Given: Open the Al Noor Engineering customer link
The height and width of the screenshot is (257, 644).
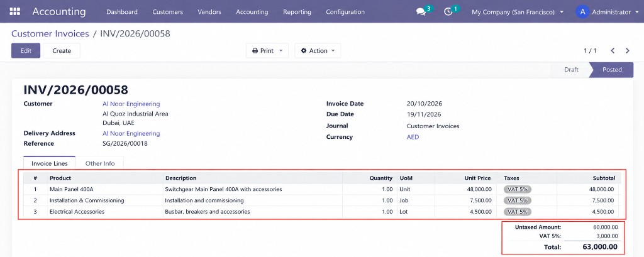Looking at the screenshot, I should [131, 104].
